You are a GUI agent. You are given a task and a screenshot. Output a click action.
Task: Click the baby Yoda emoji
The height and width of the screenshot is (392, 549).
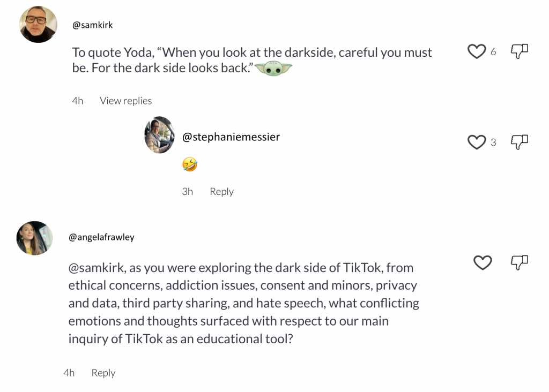pyautogui.click(x=273, y=70)
